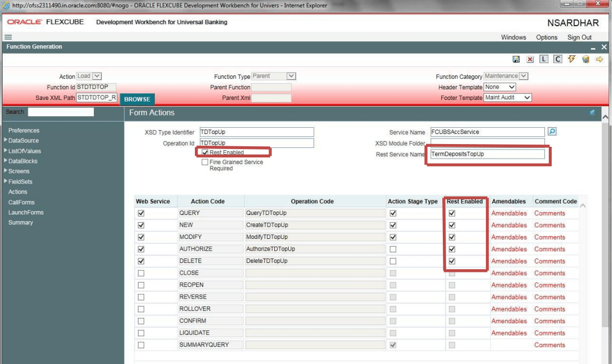
Task: Click the L toolbar icon
Action: [x=544, y=59]
